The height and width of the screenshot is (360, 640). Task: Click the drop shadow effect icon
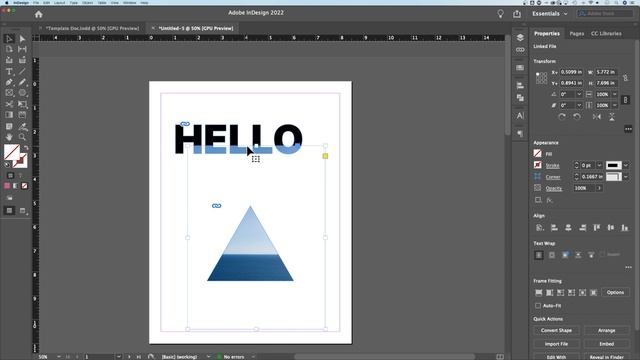tap(538, 200)
